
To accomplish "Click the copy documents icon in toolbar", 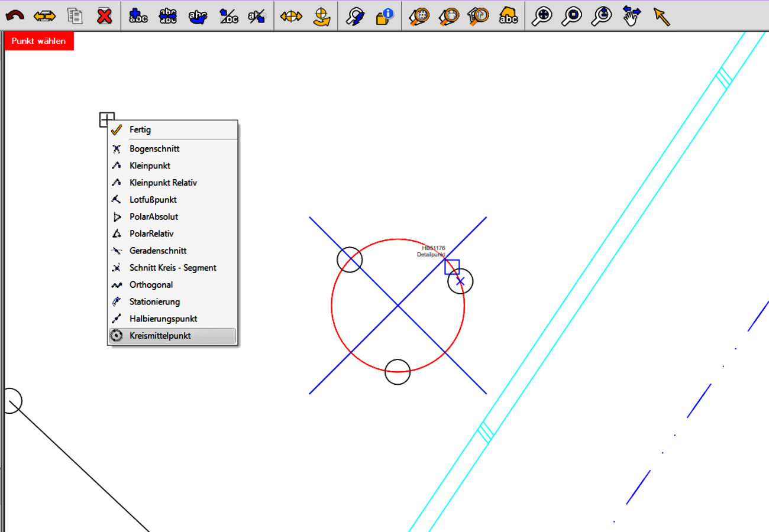I will (x=75, y=16).
